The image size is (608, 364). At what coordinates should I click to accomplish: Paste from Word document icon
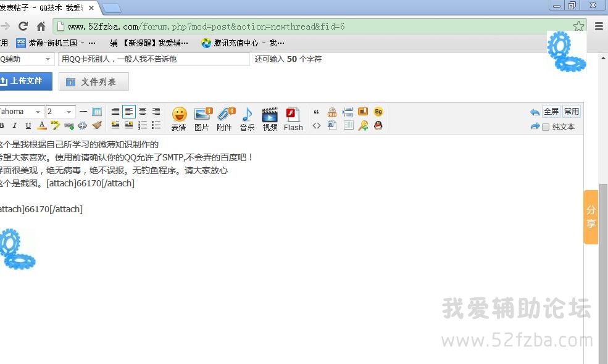pyautogui.click(x=332, y=125)
